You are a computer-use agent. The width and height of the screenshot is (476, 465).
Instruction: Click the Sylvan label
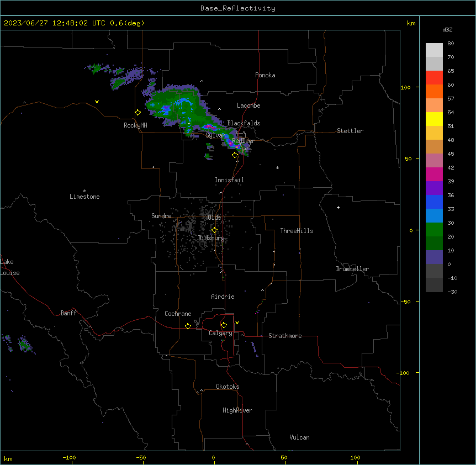[215, 135]
